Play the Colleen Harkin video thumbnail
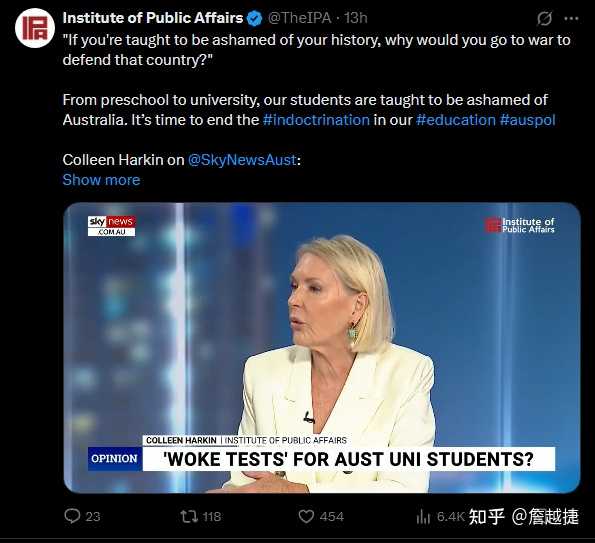The image size is (595, 543). tap(322, 348)
